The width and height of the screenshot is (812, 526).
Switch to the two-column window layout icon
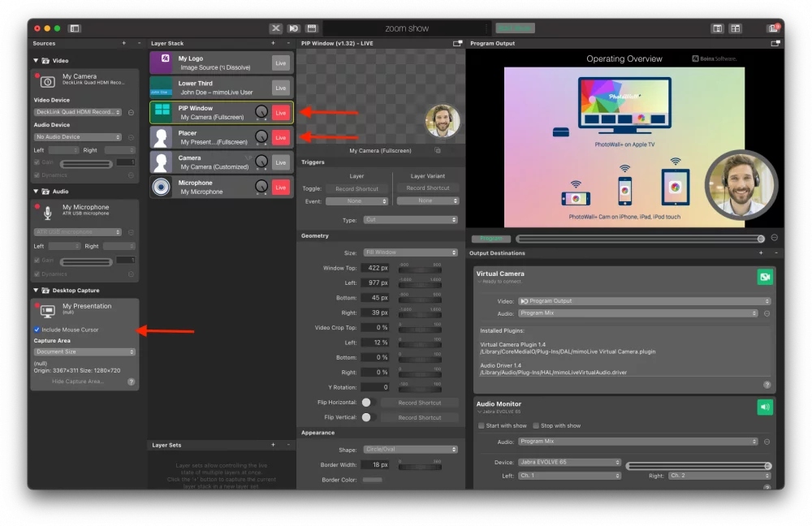tap(717, 28)
